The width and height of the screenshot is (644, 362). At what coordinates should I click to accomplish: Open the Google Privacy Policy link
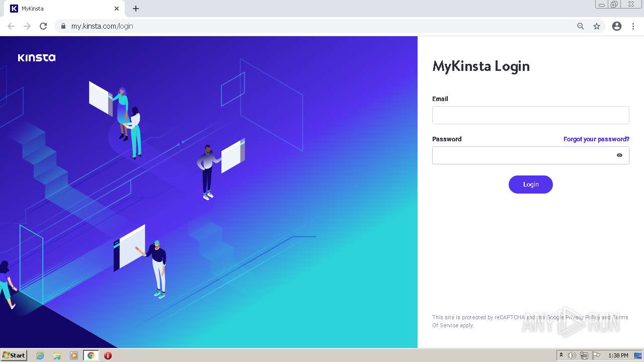pos(573,317)
